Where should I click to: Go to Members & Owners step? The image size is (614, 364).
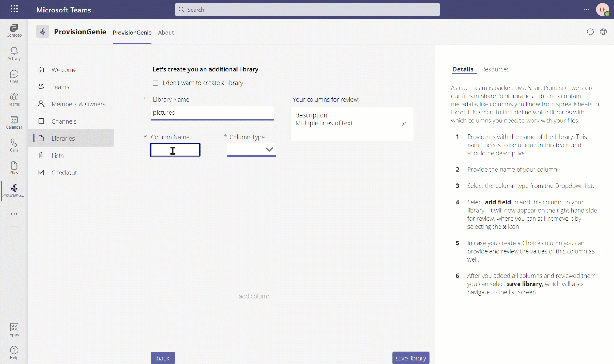(x=71, y=104)
